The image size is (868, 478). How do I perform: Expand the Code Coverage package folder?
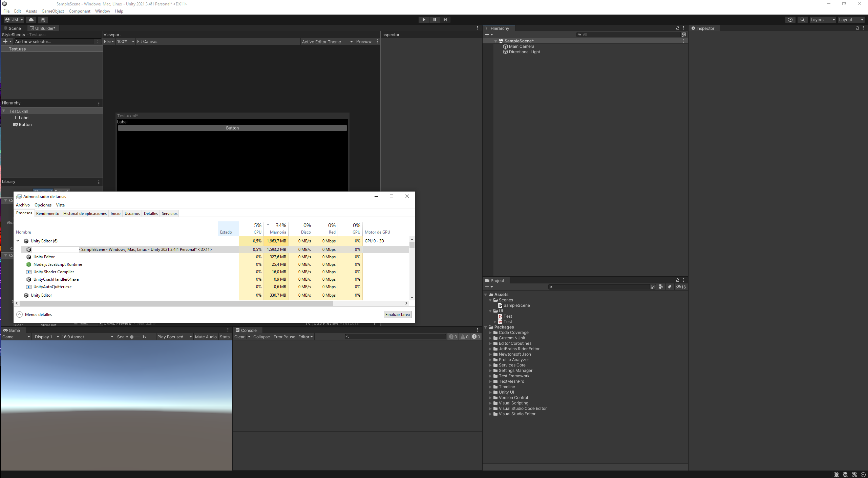[x=490, y=333]
